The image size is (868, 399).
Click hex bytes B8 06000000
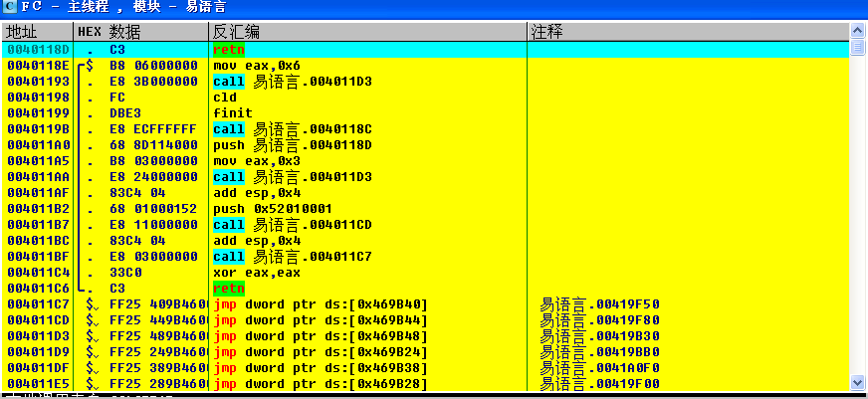tap(153, 66)
